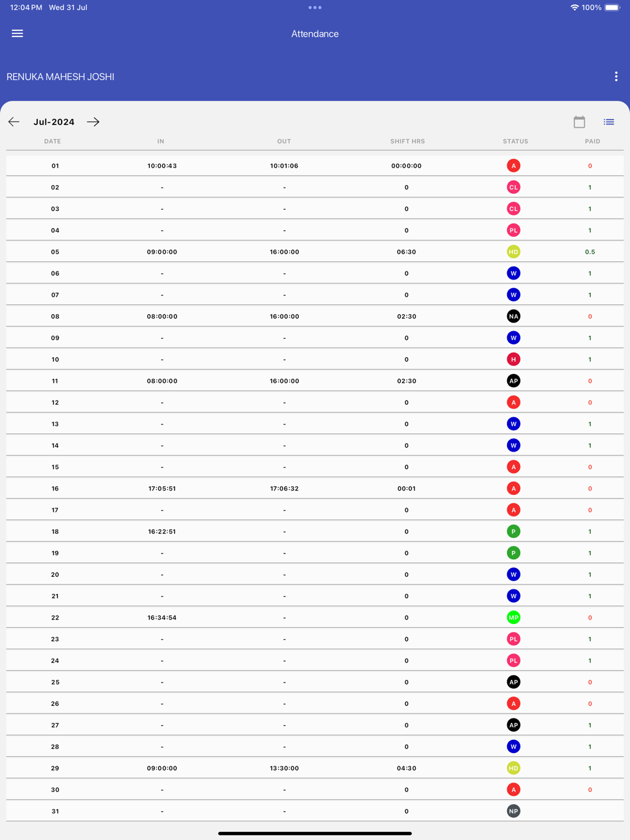
Task: Tap the CL status badge on date 03
Action: click(x=513, y=208)
